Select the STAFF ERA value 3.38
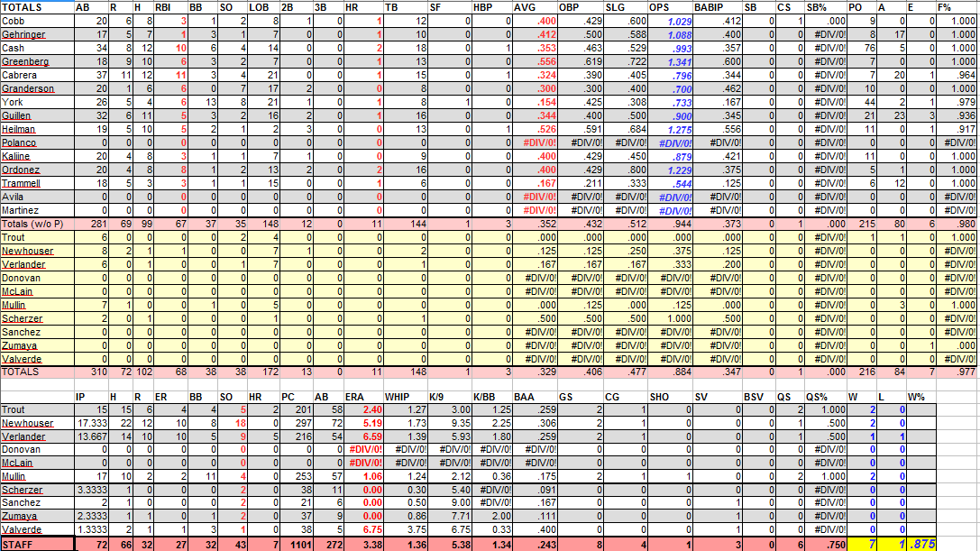Viewport: 980px width, 551px height. point(363,545)
